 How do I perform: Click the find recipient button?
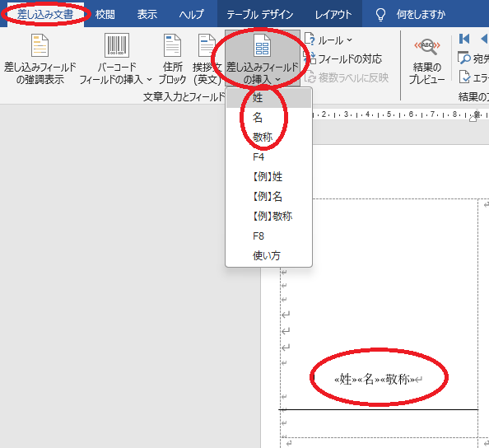click(x=473, y=58)
